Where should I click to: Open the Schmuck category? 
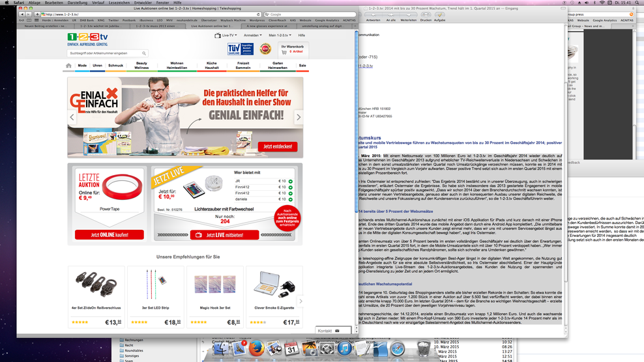116,66
